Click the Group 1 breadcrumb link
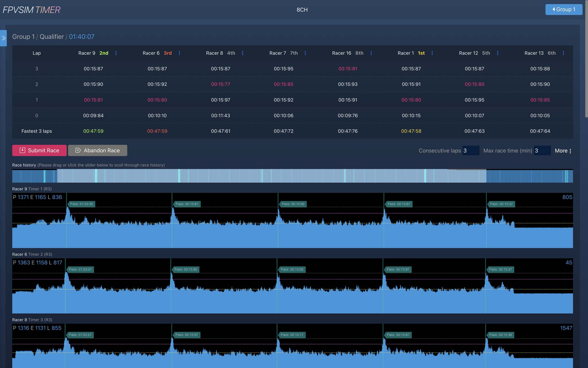Image resolution: width=588 pixels, height=368 pixels. [x=23, y=37]
